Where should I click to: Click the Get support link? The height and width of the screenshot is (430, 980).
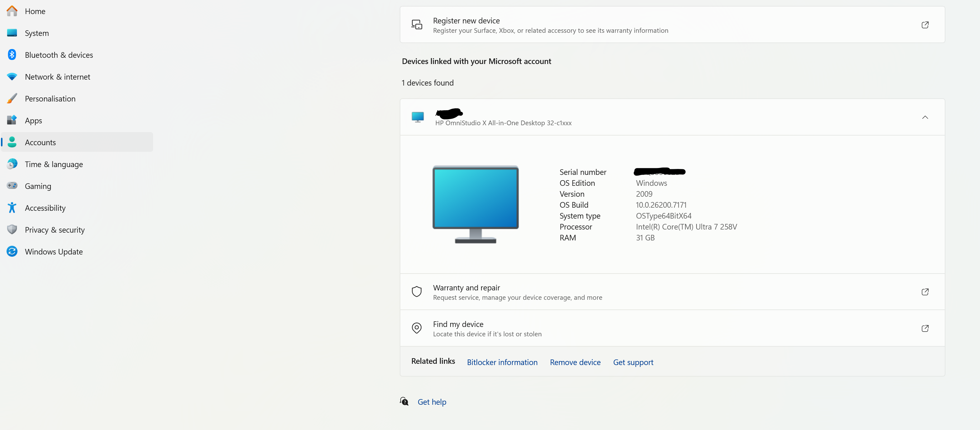(x=633, y=362)
